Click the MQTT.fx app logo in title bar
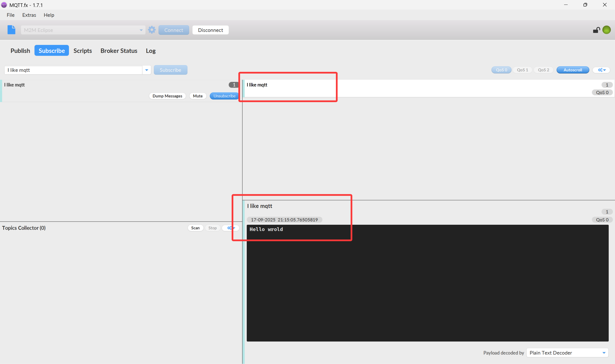The width and height of the screenshot is (615, 364). (4, 5)
